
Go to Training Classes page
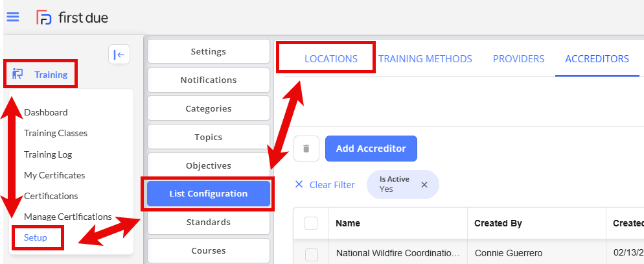pos(56,133)
